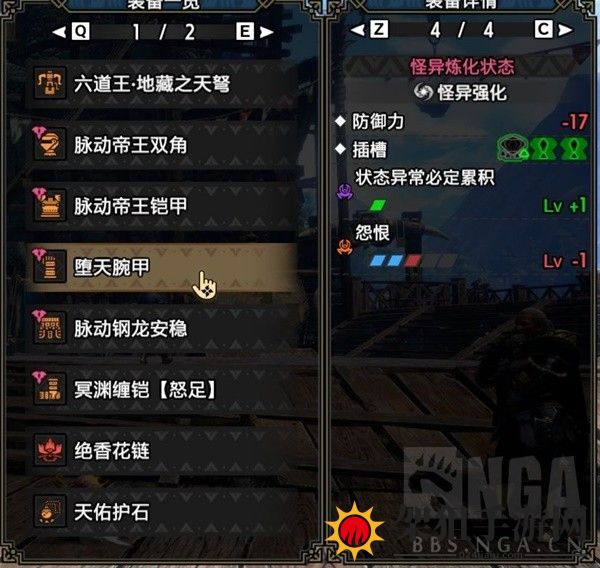Select 绝香花链 in the equipment list
Image resolution: width=600 pixels, height=568 pixels.
162,450
